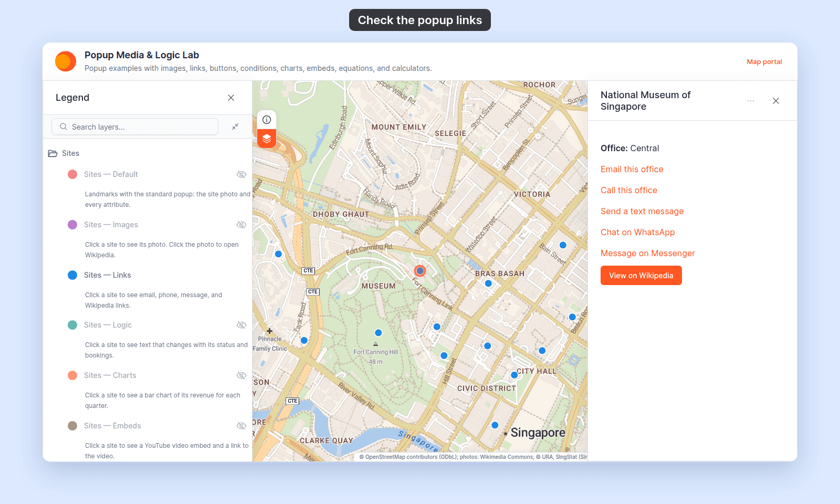
Task: Click the Sites — Default red swatch
Action: pyautogui.click(x=72, y=174)
